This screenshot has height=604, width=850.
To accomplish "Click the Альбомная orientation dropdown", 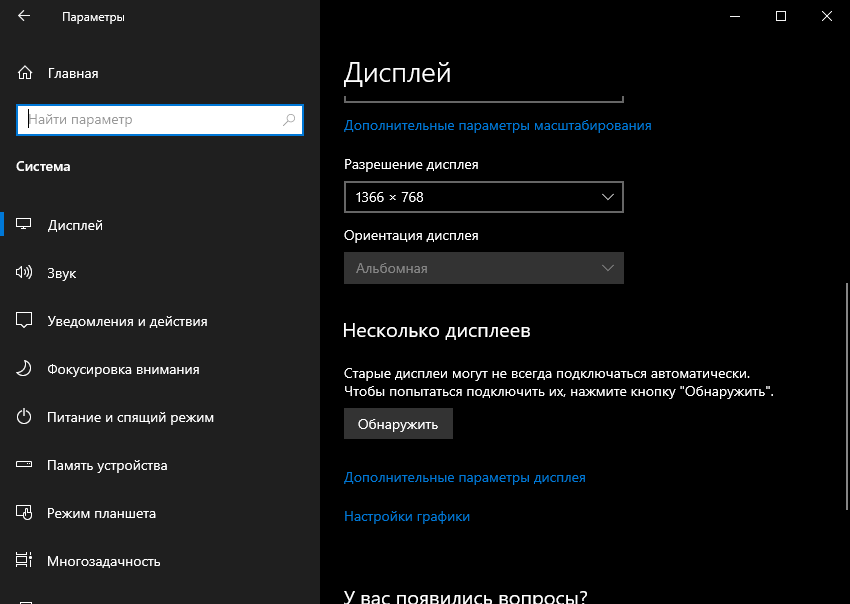I will click(484, 268).
